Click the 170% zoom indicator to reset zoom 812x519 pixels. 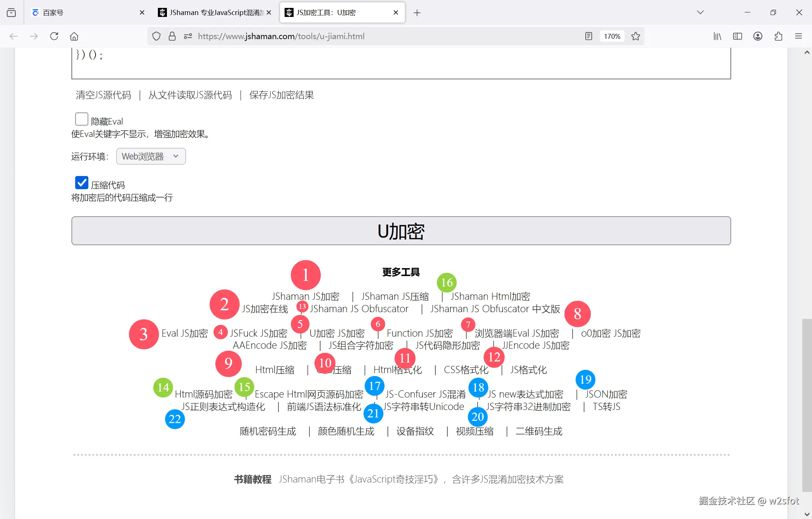[x=612, y=36]
